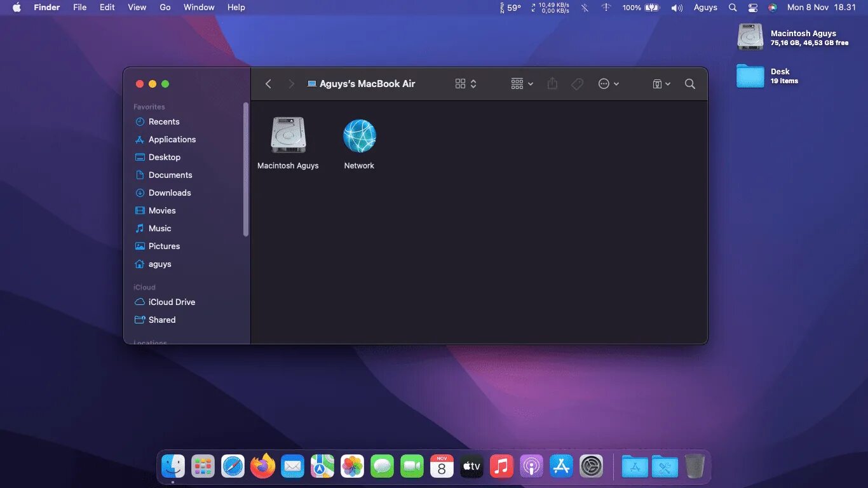Open the File menu
Image resolution: width=868 pixels, height=488 pixels.
79,8
